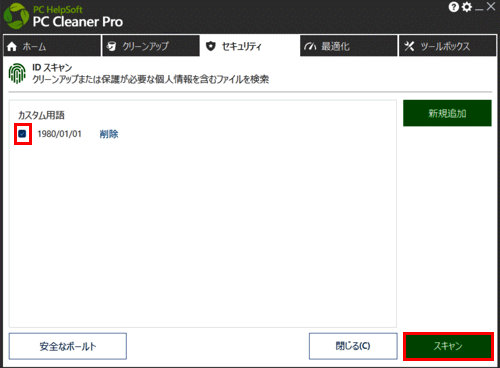
Task: Click the ID スキャン fingerprint icon
Action: click(17, 73)
